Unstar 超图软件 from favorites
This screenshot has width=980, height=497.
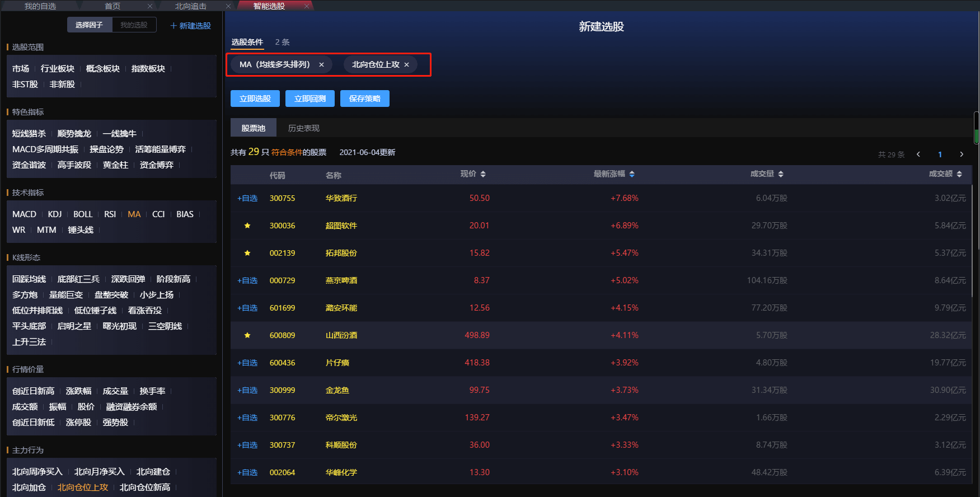247,226
